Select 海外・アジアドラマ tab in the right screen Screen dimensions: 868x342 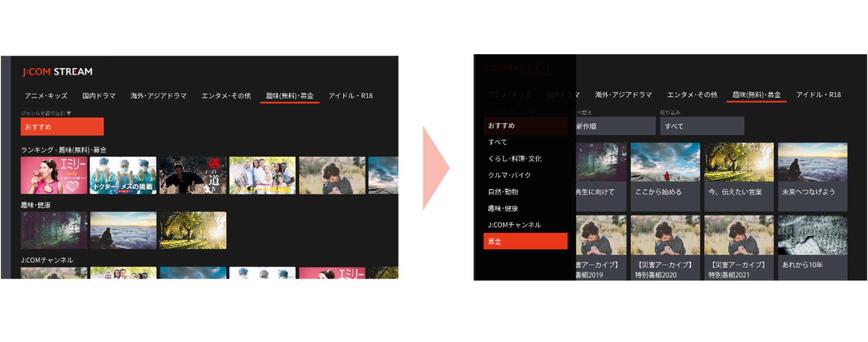pyautogui.click(x=623, y=95)
